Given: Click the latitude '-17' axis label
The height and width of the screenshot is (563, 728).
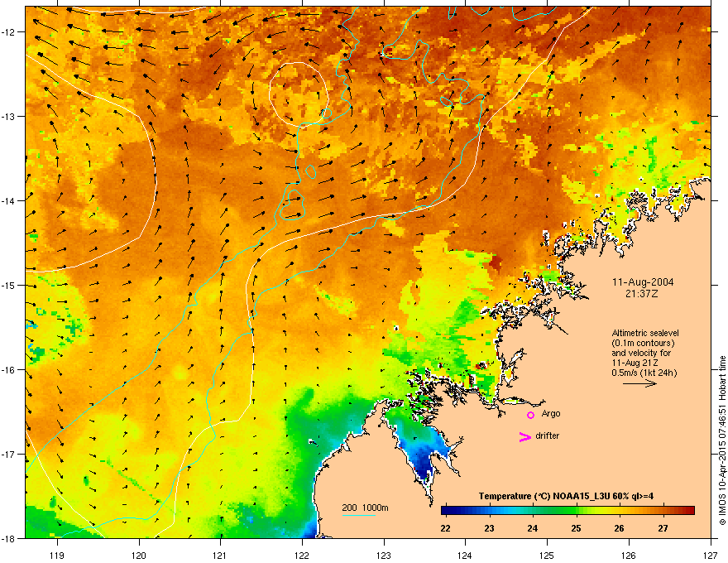Looking at the screenshot, I should tap(9, 454).
